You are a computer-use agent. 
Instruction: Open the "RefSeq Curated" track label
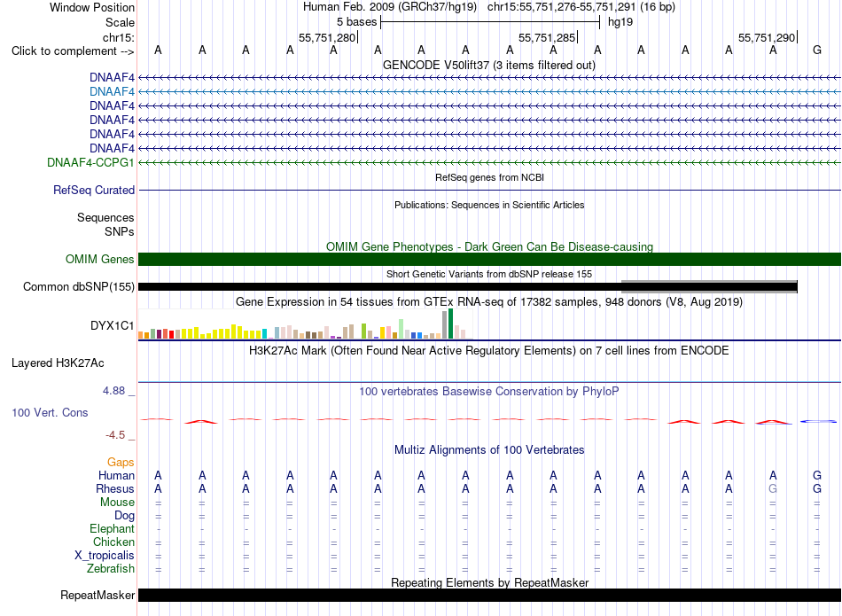coord(94,190)
